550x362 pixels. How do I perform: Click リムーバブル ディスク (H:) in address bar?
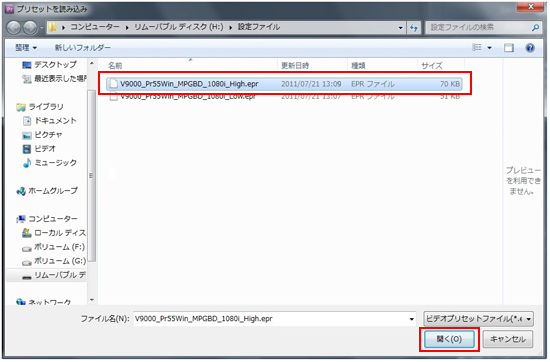pos(179,27)
